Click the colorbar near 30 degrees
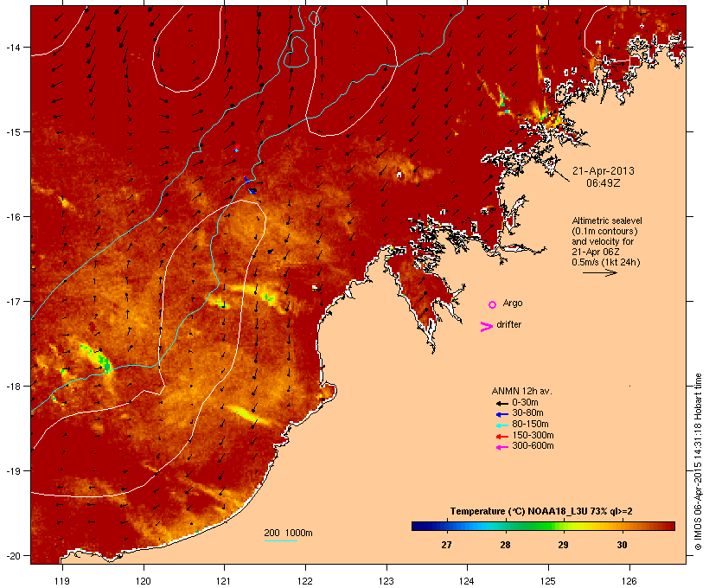The image size is (709, 588). pos(623,526)
